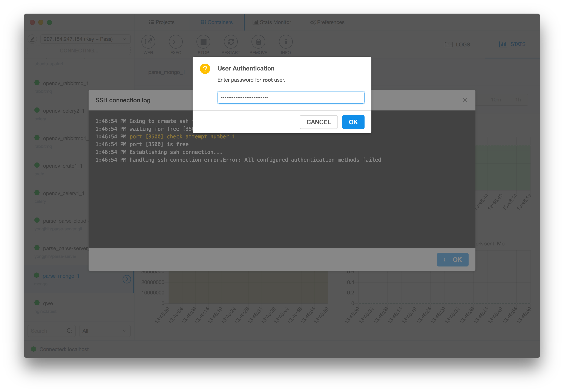Viewport: 564px width, 392px height.
Task: Confirm password with the blue OK button
Action: tap(353, 122)
